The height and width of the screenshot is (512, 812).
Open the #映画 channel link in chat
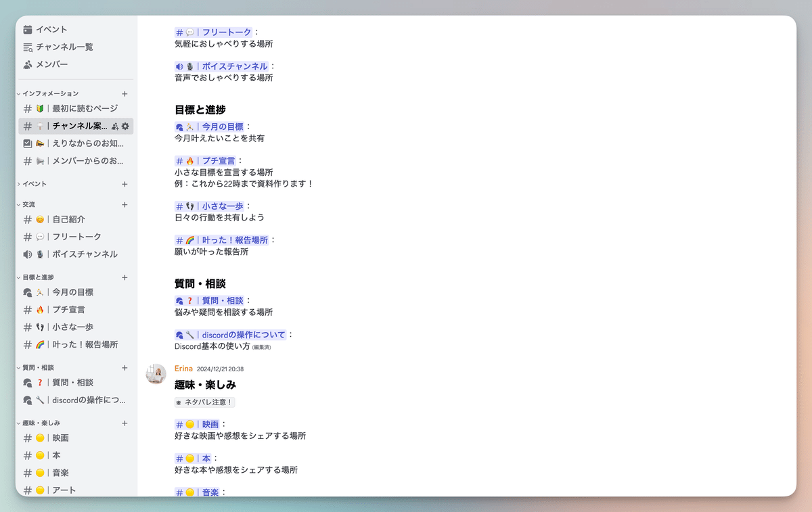coord(198,423)
